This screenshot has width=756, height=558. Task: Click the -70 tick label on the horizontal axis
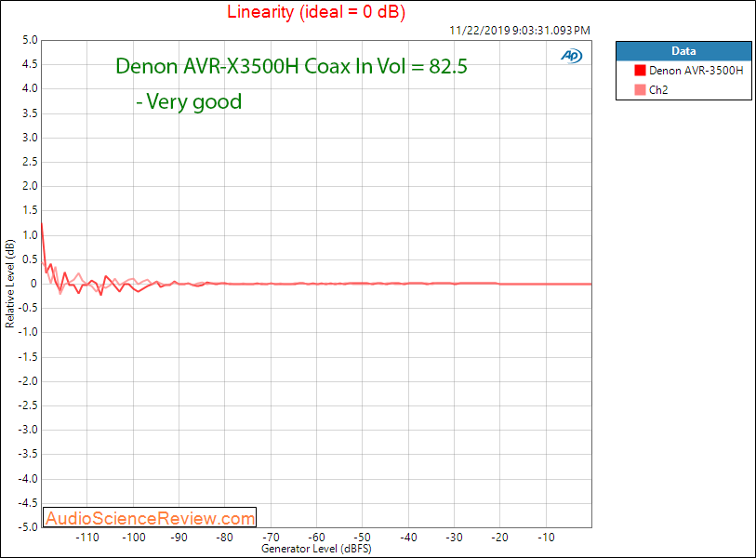tap(271, 538)
